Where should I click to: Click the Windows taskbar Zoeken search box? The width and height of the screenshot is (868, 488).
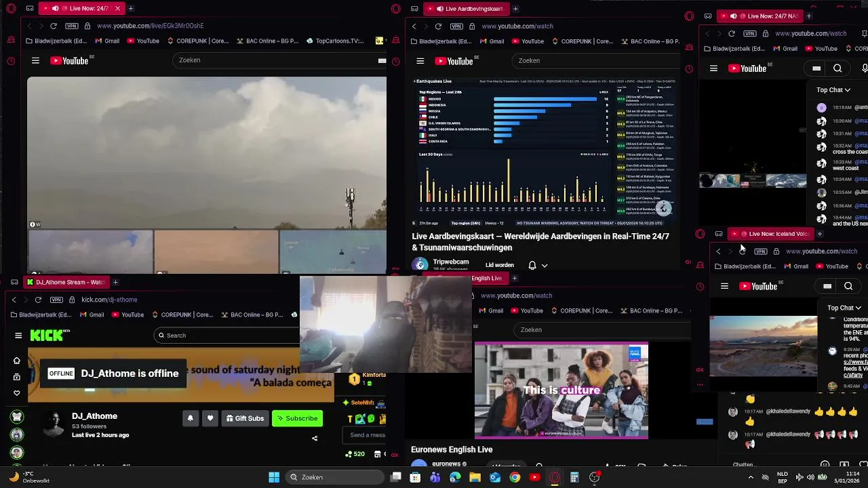pos(336,477)
